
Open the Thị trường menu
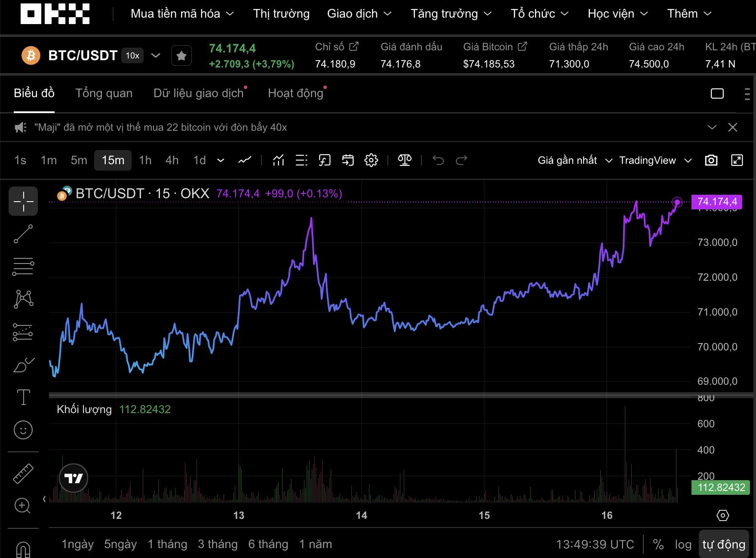(281, 13)
